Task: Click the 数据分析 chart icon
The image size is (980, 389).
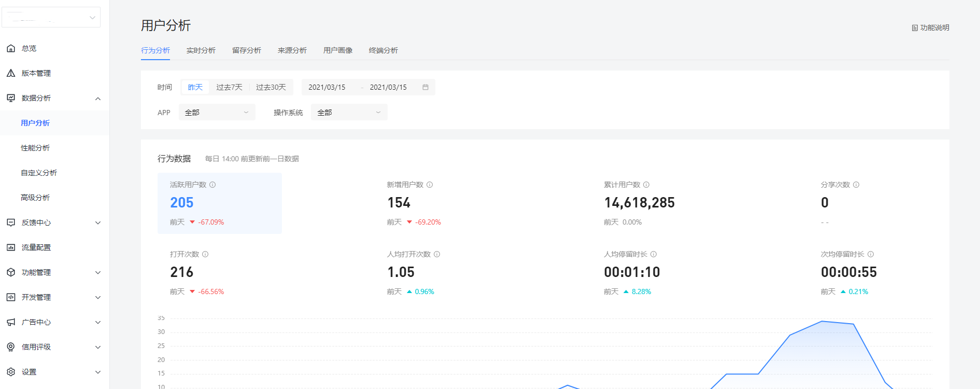Action: click(11, 98)
